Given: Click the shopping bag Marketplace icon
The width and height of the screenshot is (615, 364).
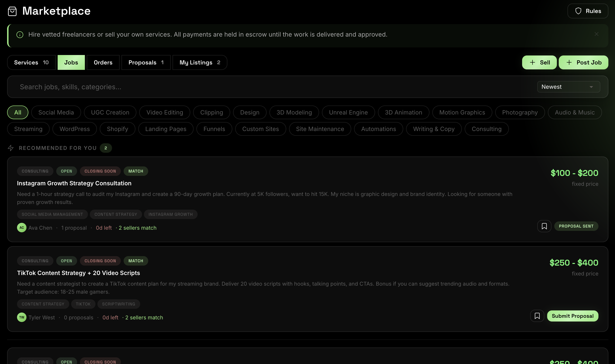Looking at the screenshot, I should (x=12, y=11).
